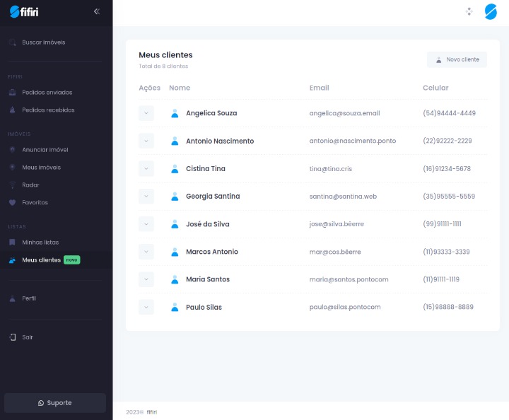Click the bookmark icon for Minhas listas
509x420 pixels.
click(x=12, y=242)
